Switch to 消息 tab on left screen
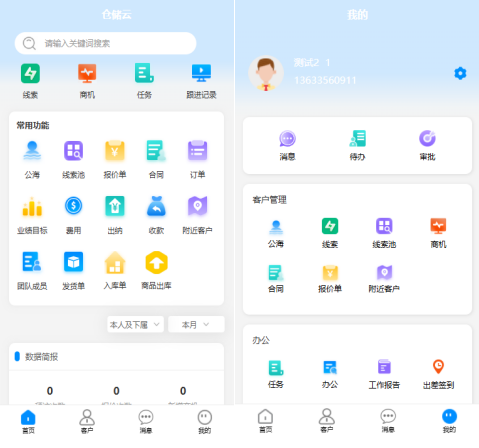Screen dimensions: 479x448 (x=146, y=422)
